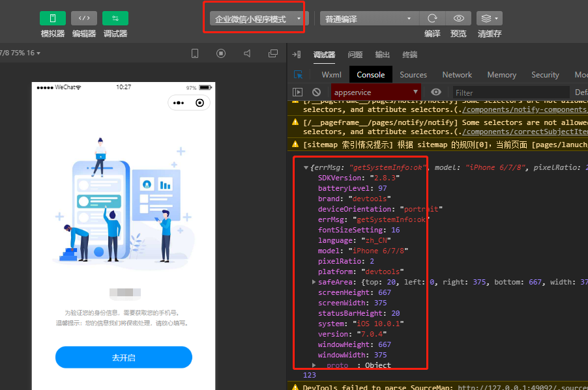Click the 编译 label under refresh icon
This screenshot has height=390, width=588.
(432, 34)
